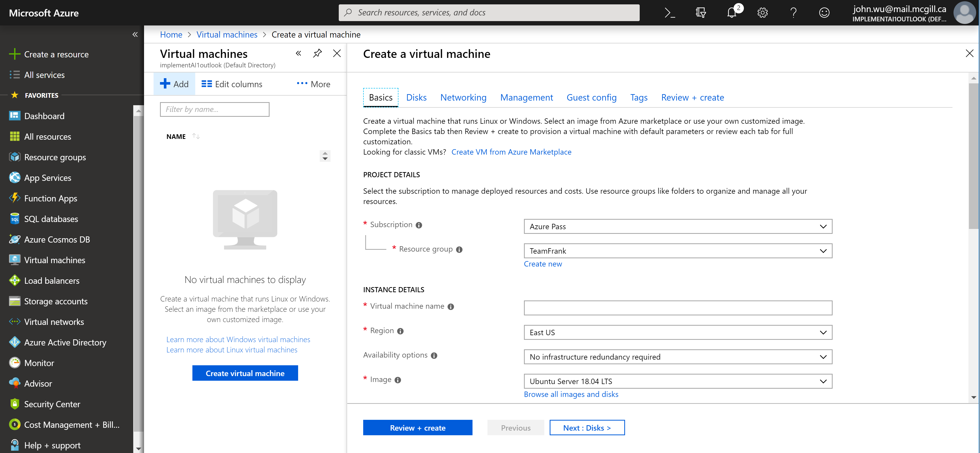Open the Cloud Shell icon
The height and width of the screenshot is (453, 980).
(670, 13)
